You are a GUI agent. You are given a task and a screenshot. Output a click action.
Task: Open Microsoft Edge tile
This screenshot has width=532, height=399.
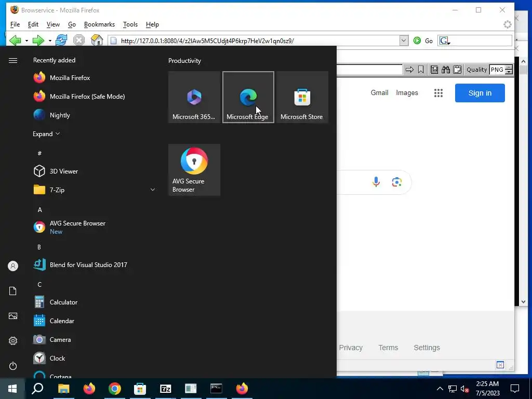point(248,97)
